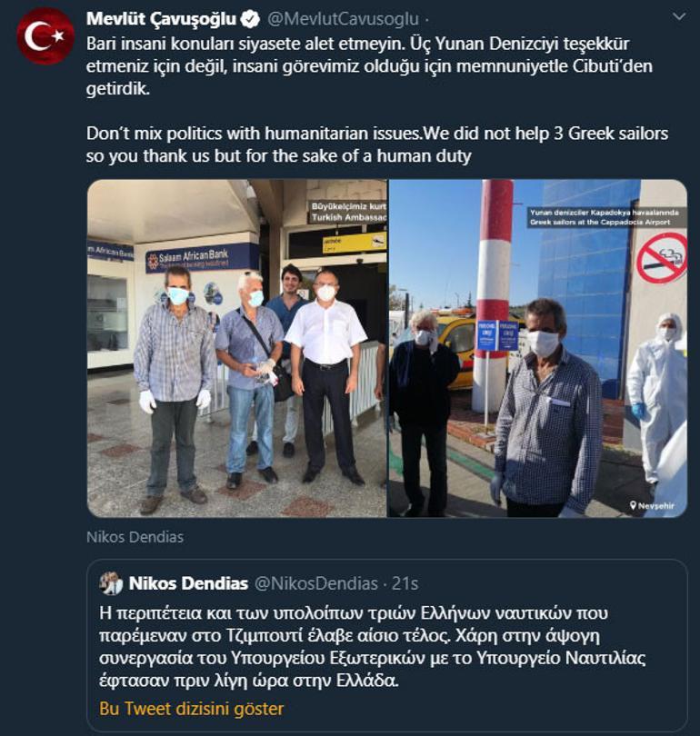Open the 21s timestamp of quoted tweet
This screenshot has height=736, width=700.
click(405, 583)
